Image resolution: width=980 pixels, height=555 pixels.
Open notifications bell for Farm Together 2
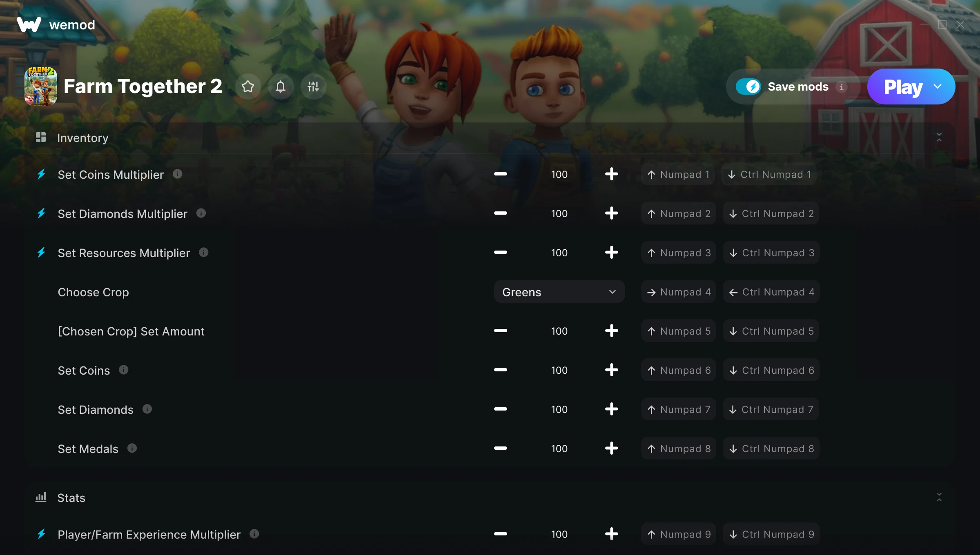pyautogui.click(x=281, y=87)
